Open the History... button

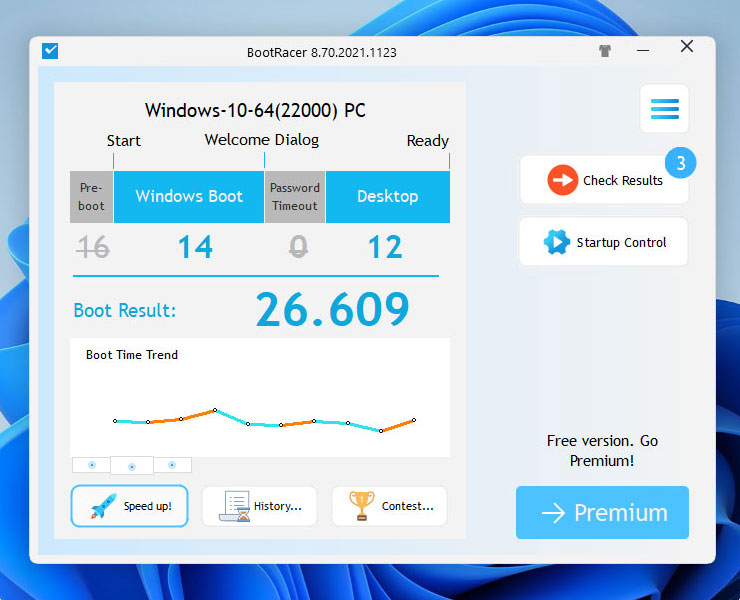click(x=259, y=506)
